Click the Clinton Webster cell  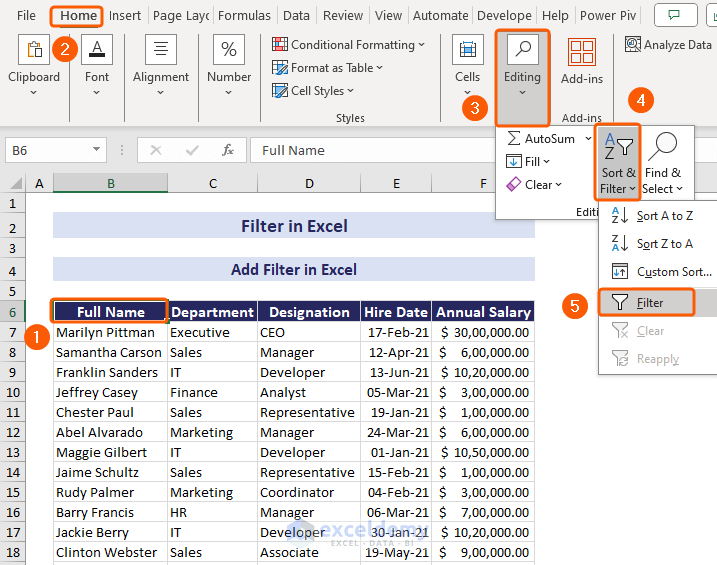(x=110, y=552)
